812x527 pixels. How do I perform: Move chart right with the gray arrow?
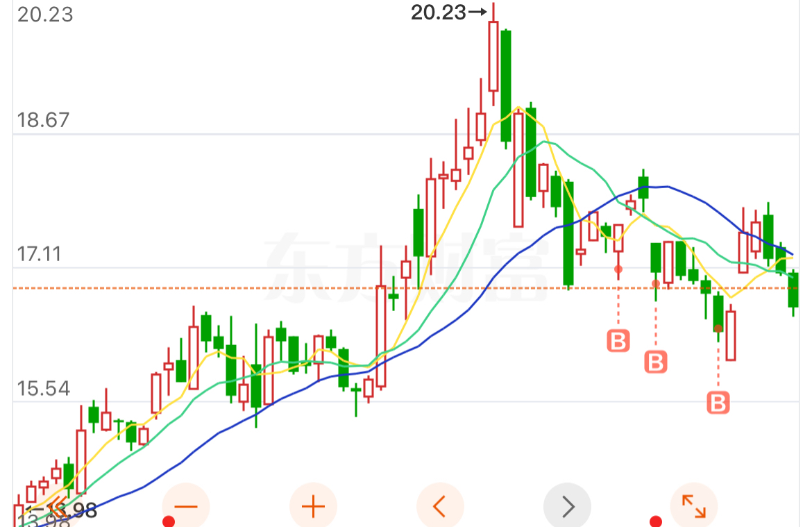[x=567, y=506]
